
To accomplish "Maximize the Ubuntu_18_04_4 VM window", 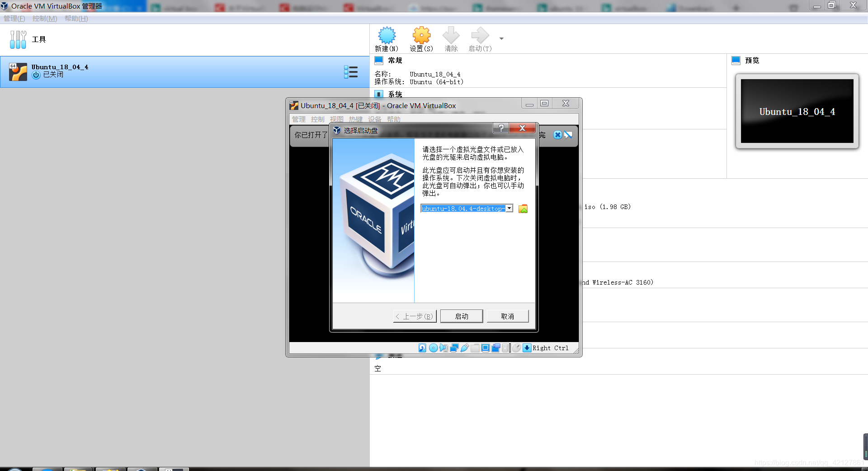I will (544, 104).
